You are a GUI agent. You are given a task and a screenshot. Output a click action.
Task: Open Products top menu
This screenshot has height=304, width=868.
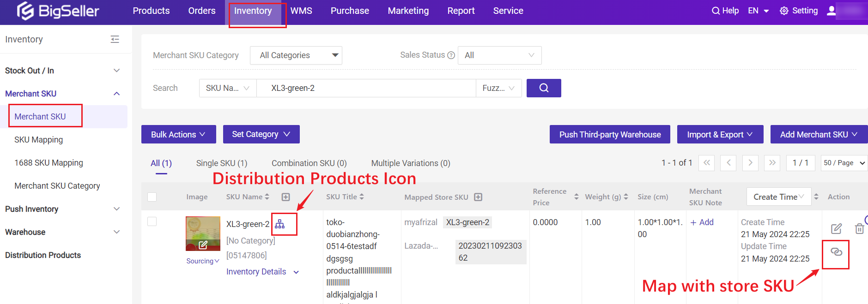pos(151,11)
